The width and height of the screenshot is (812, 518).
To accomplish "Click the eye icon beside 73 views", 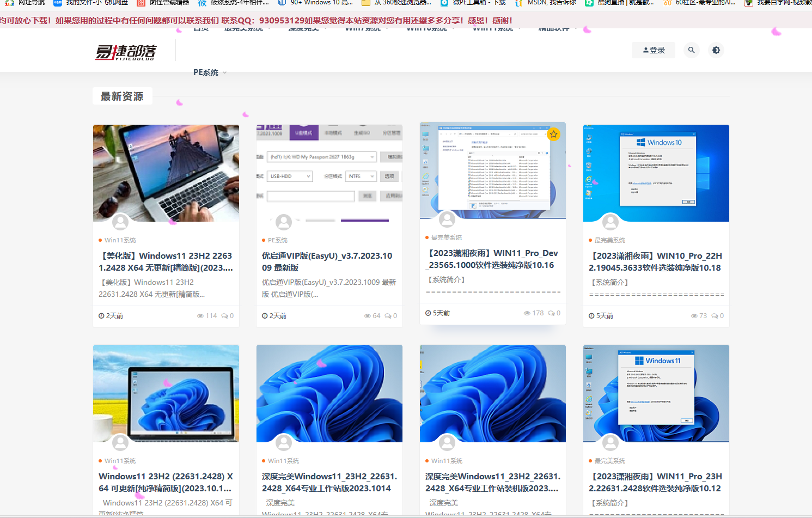I will coord(694,316).
